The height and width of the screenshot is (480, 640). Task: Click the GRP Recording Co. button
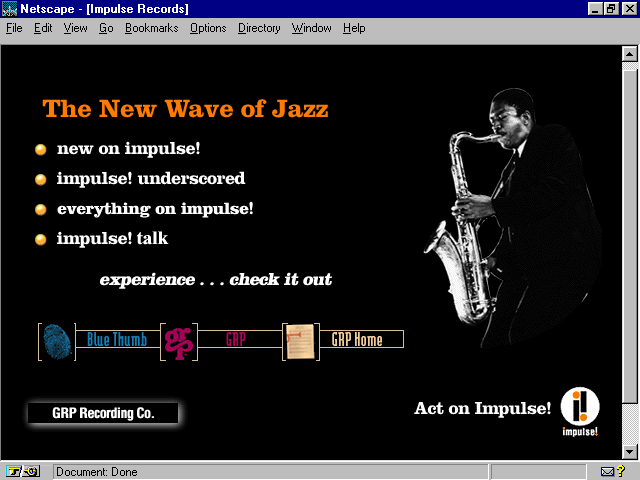[103, 413]
